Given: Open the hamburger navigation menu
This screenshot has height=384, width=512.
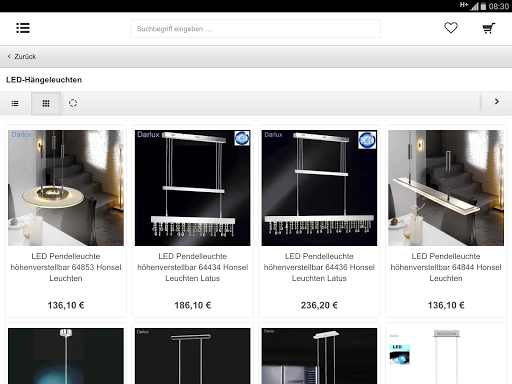Looking at the screenshot, I should (23, 28).
